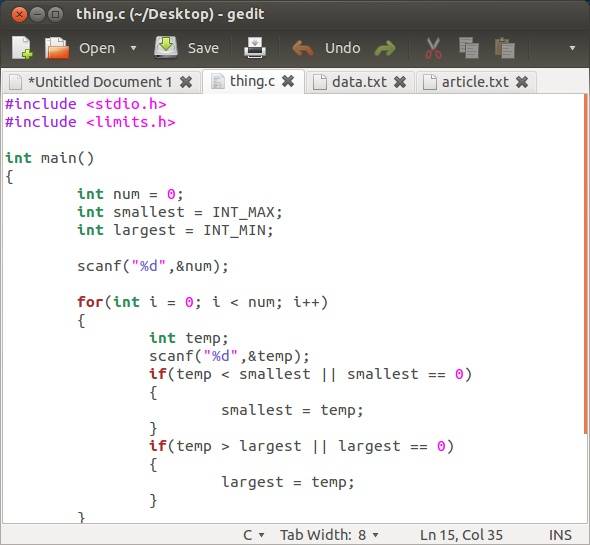Close the data.txt tab
Viewport: 590px width, 545px height.
tap(400, 82)
